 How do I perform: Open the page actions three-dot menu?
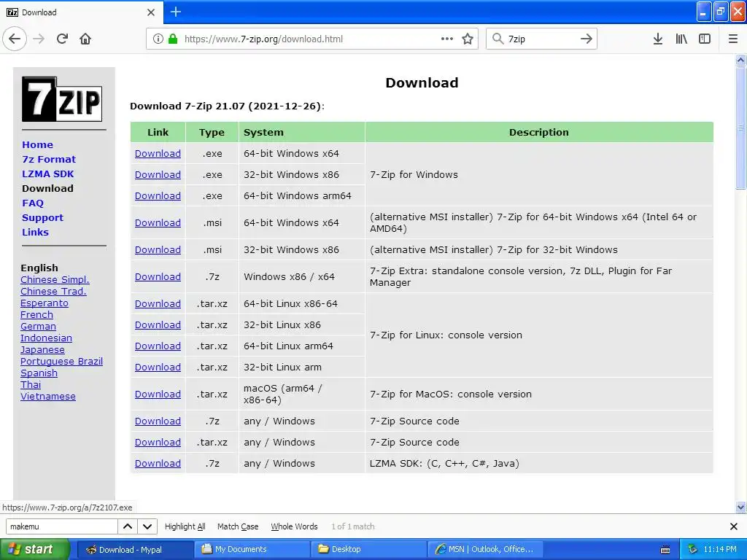pyautogui.click(x=447, y=39)
